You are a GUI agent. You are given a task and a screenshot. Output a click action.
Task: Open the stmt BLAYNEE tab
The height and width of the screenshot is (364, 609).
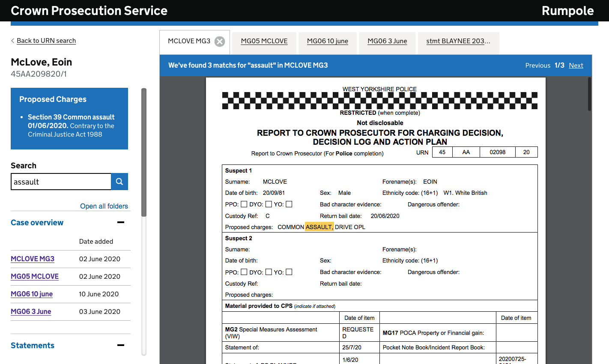[458, 41]
